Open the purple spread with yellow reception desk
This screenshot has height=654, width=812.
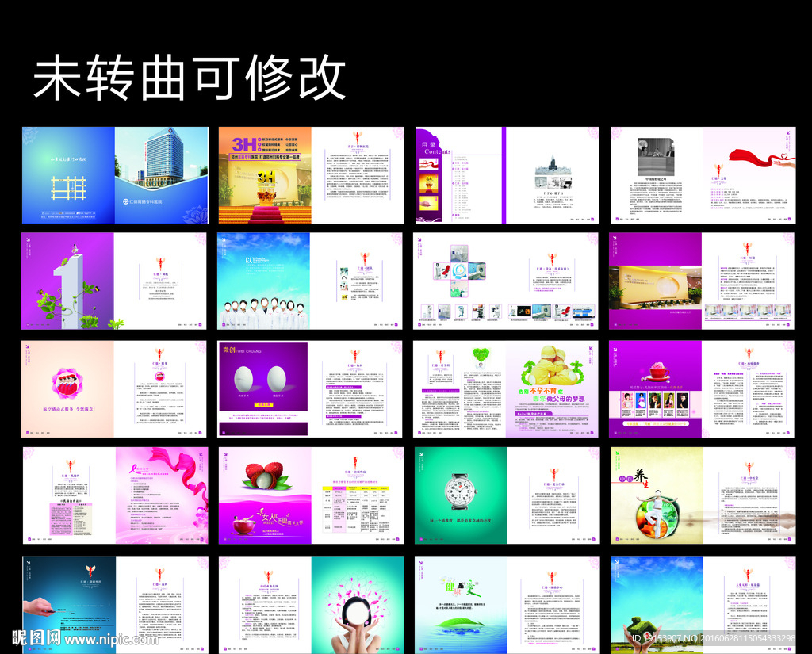(702, 281)
